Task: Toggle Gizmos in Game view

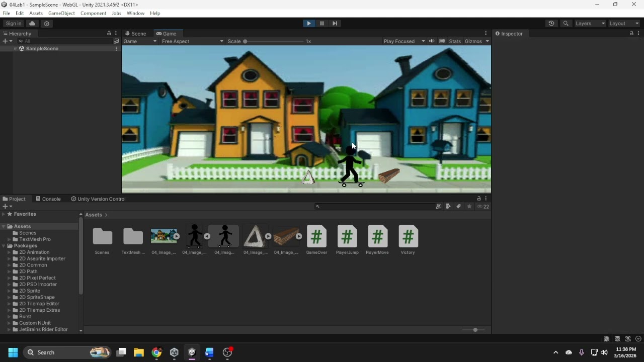Action: coord(473,41)
